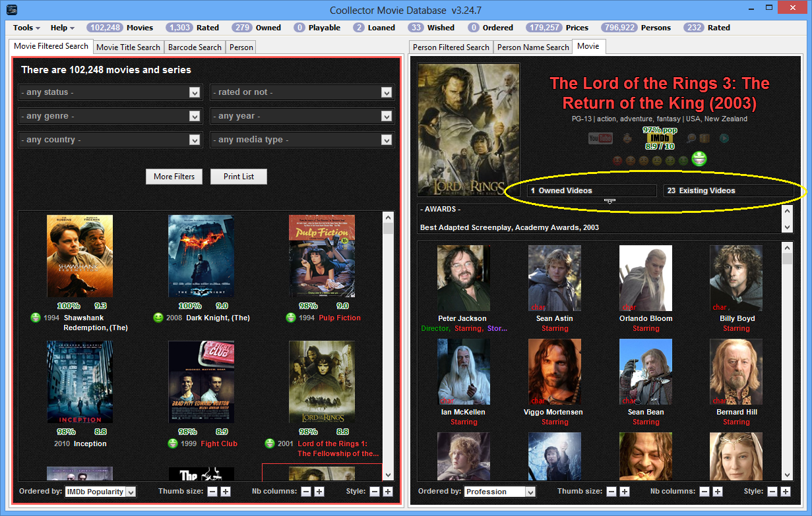Select the small green smiley rating
The image size is (812, 516).
tap(683, 160)
